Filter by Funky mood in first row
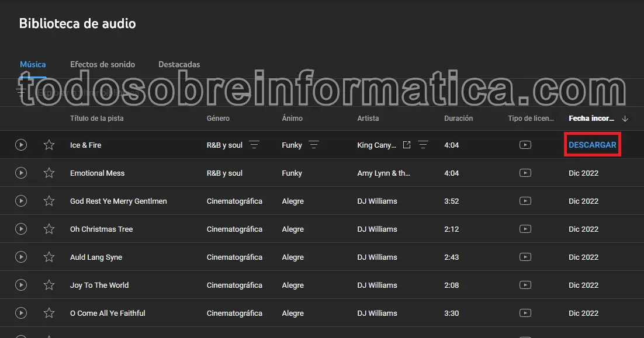 314,145
